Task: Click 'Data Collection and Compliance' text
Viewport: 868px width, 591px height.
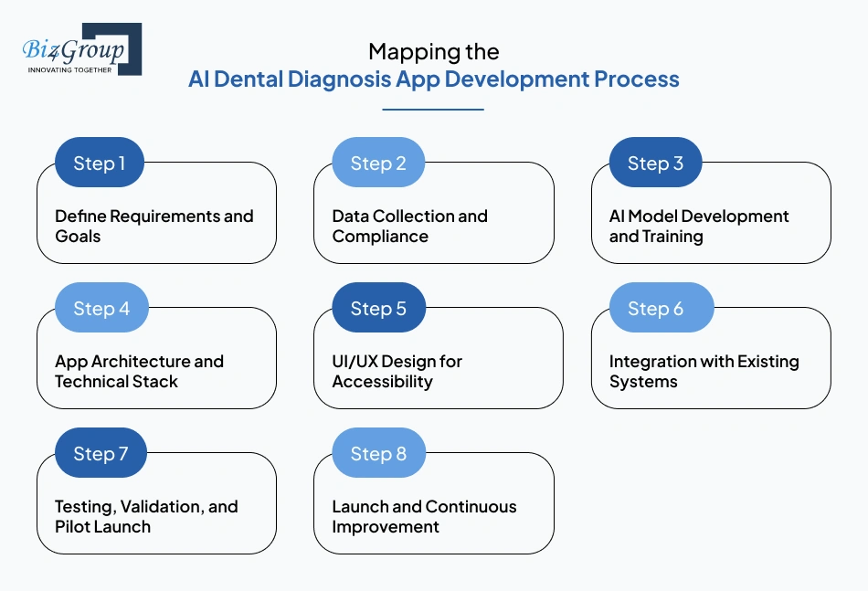Action: (x=409, y=226)
